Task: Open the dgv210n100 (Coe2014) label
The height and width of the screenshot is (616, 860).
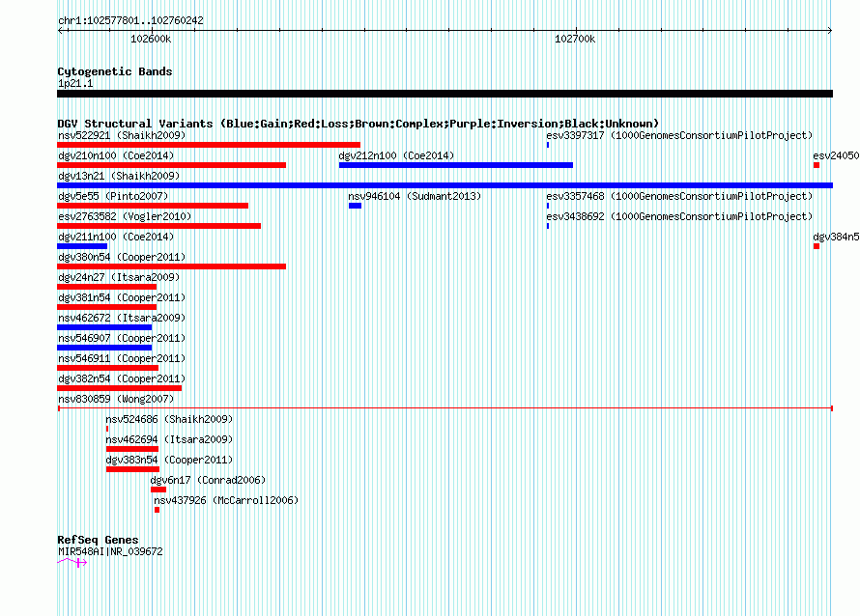Action: pos(116,155)
